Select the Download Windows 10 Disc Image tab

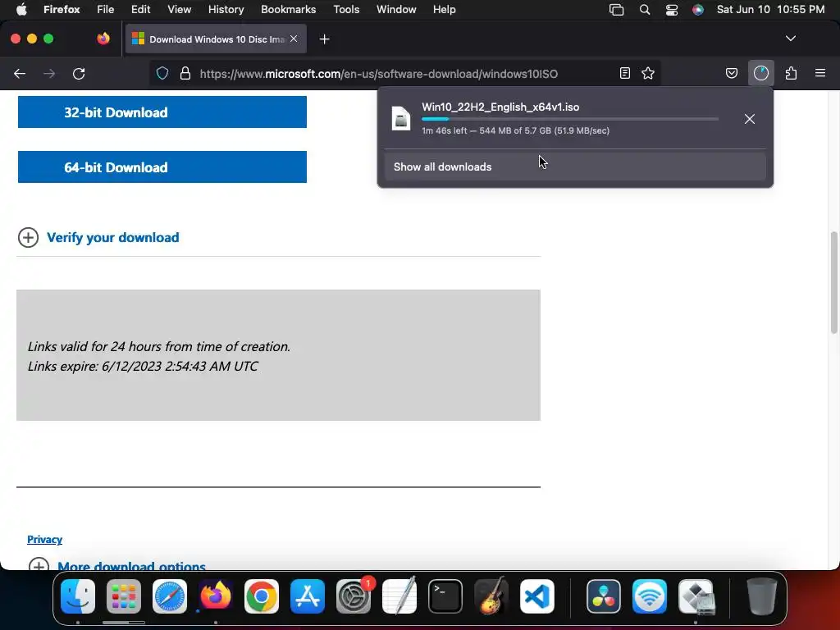pos(216,39)
